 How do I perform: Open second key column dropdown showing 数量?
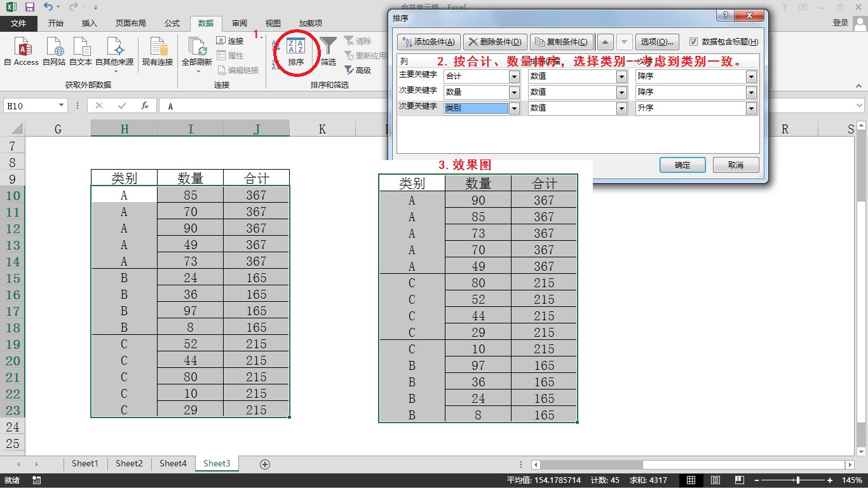pos(515,92)
